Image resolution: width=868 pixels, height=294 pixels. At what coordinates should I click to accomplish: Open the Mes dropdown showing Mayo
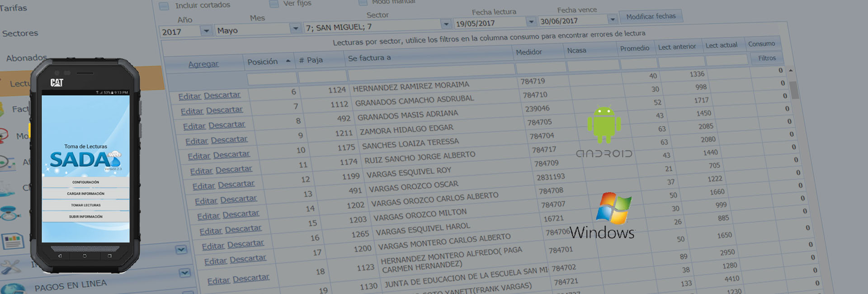pyautogui.click(x=296, y=28)
